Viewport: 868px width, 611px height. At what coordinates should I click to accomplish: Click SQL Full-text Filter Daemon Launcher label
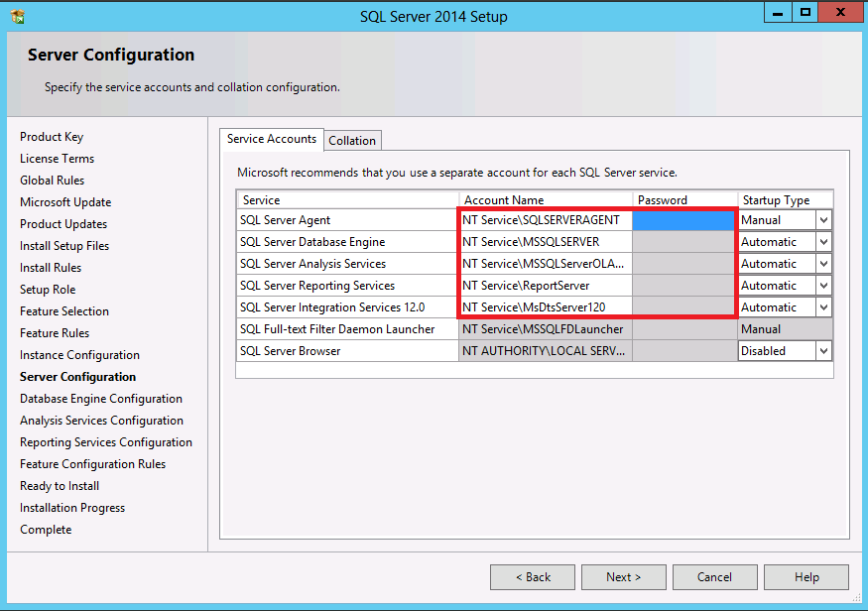tap(337, 329)
